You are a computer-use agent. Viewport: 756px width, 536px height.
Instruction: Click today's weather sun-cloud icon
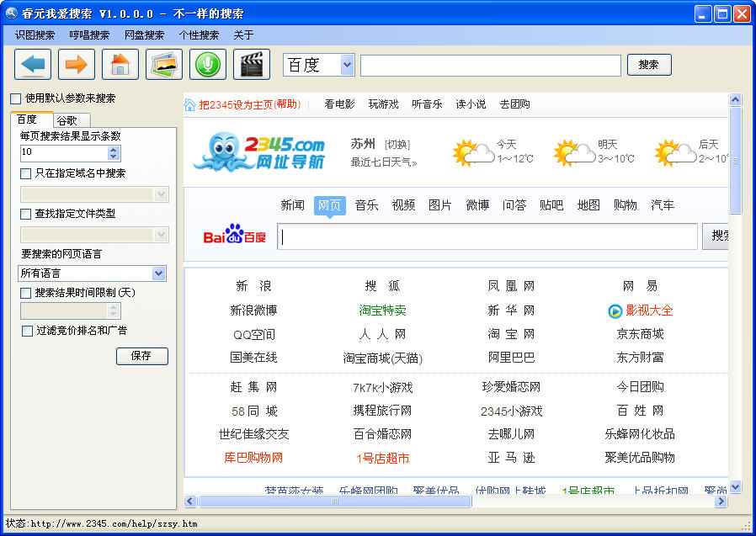pyautogui.click(x=473, y=152)
